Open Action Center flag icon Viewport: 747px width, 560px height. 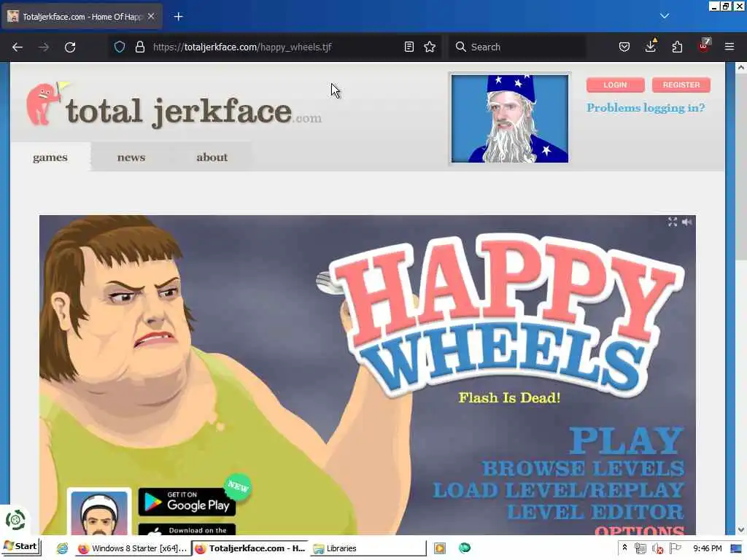click(675, 548)
